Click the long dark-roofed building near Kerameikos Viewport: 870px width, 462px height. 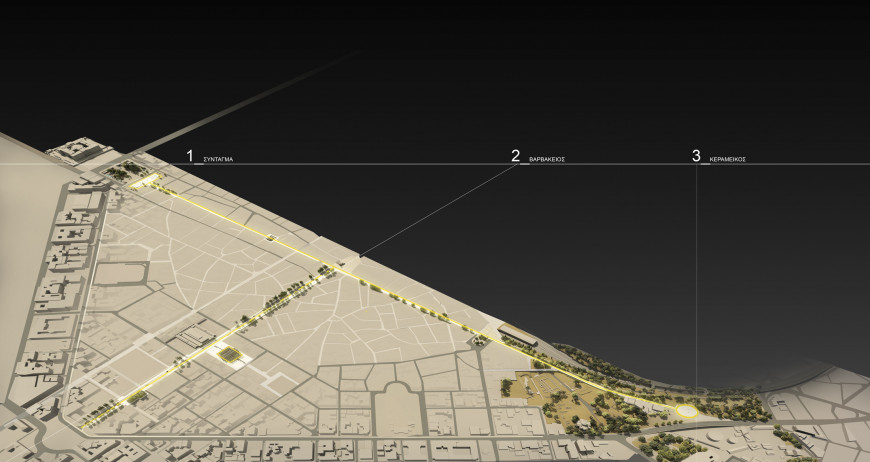[x=517, y=337]
